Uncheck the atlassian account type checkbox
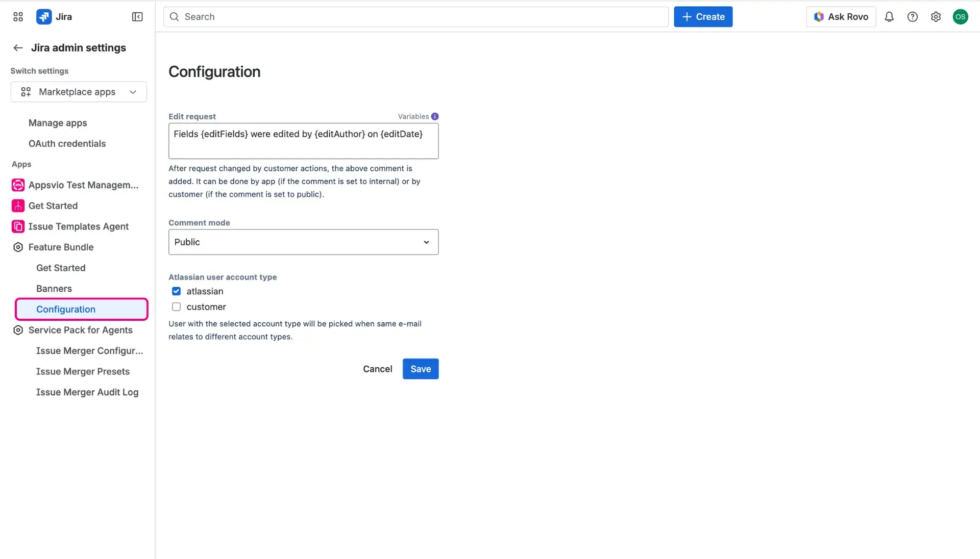This screenshot has width=980, height=559. click(x=176, y=291)
